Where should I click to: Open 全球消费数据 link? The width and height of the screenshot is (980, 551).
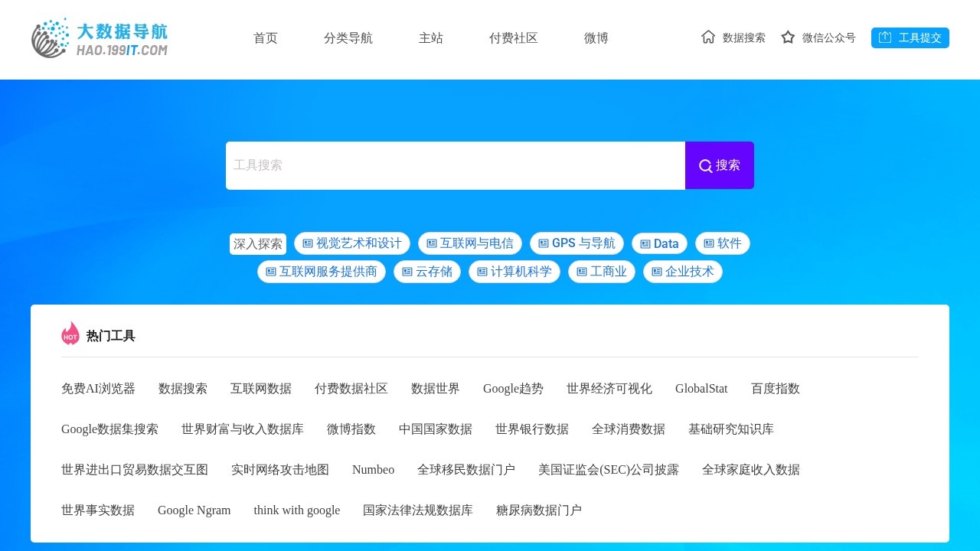[629, 429]
